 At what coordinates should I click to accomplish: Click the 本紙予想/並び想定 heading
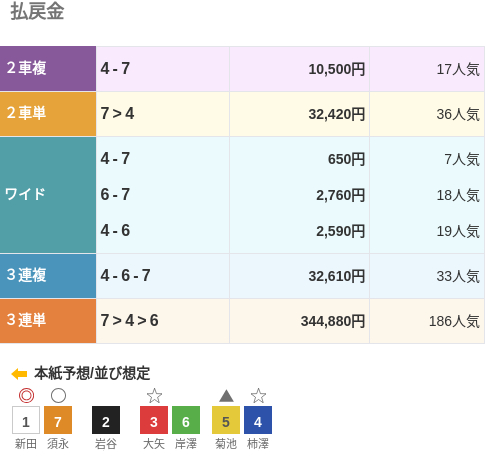(x=92, y=373)
